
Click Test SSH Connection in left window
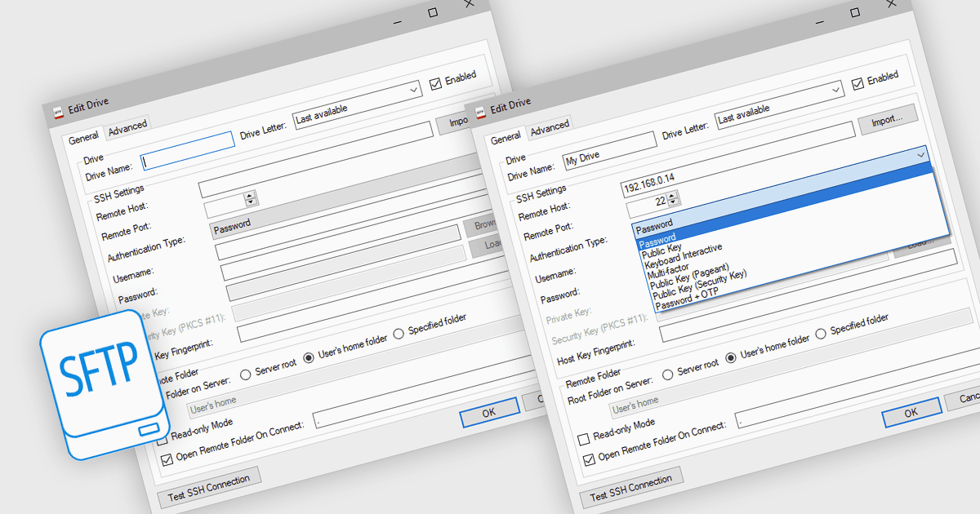[209, 485]
